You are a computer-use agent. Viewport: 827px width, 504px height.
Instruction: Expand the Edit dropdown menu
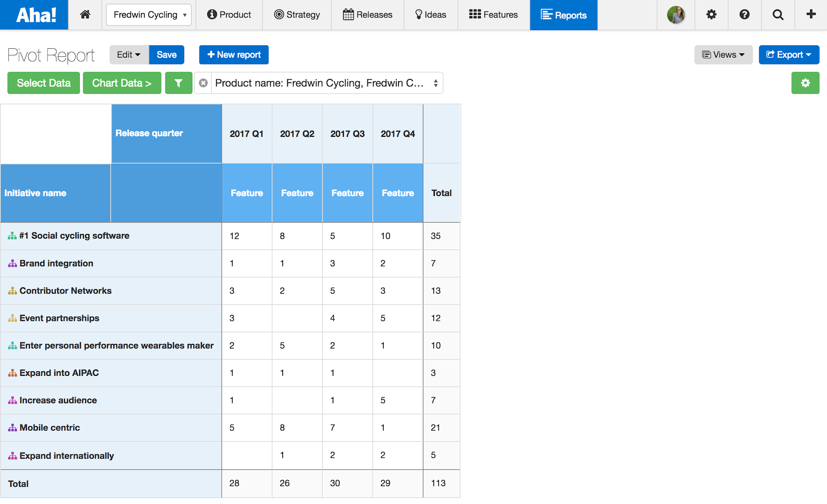click(x=128, y=55)
